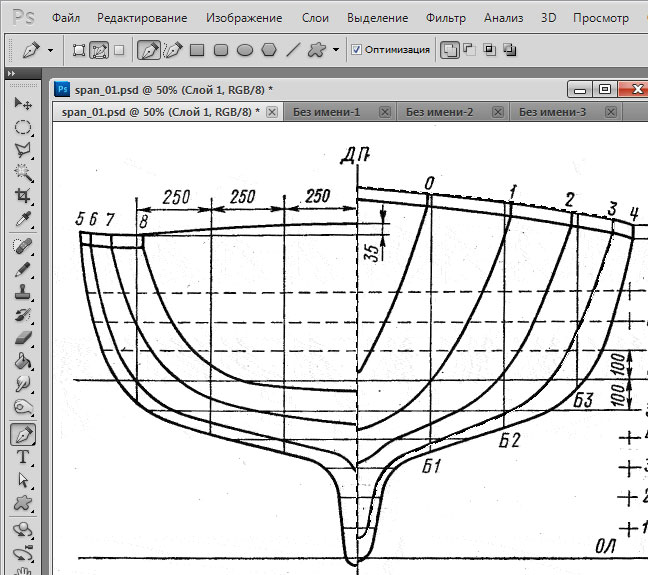Enable Fill Pixels mode
The width and height of the screenshot is (648, 575).
[119, 49]
